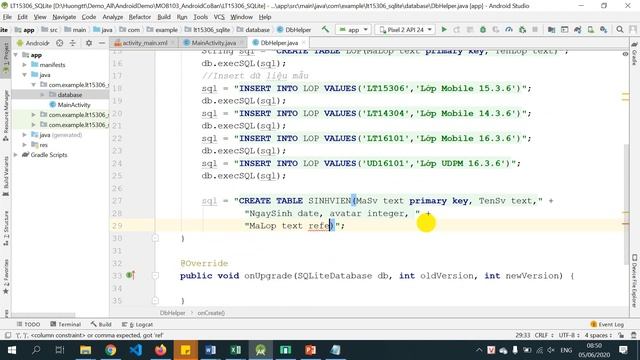This screenshot has height=360, width=640.
Task: Expand Gradle Scripts node
Action: (x=16, y=155)
